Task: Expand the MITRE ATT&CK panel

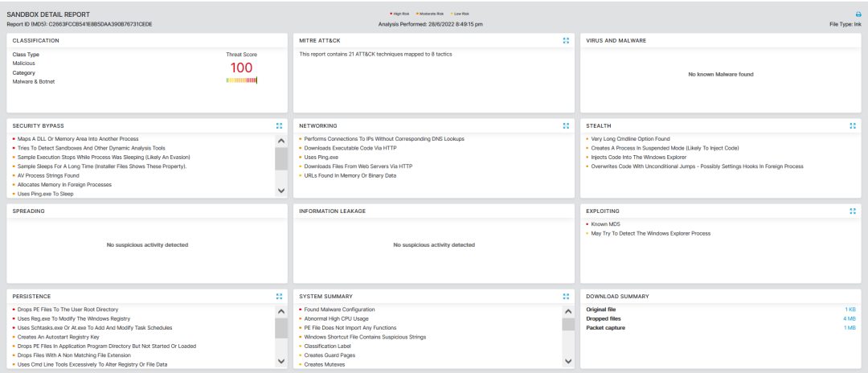Action: click(566, 40)
